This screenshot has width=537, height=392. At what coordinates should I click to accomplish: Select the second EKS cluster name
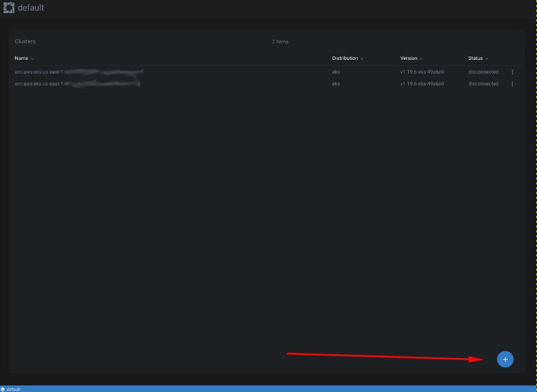click(77, 84)
